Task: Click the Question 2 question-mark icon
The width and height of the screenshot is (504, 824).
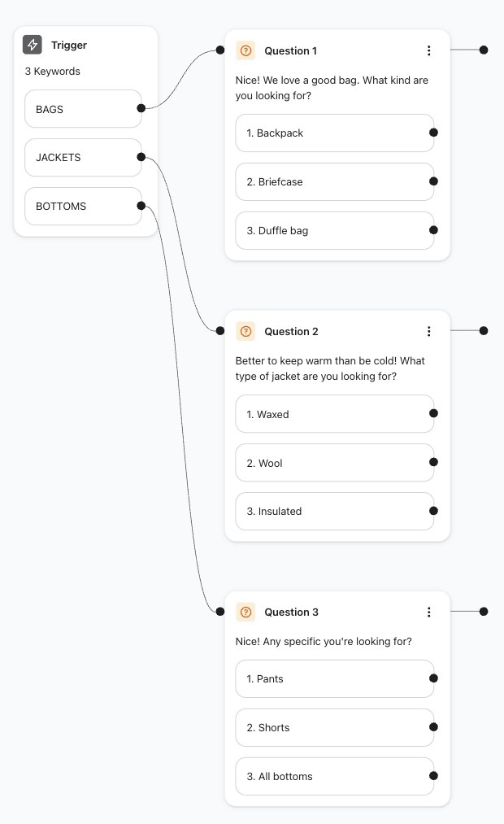Action: point(245,331)
